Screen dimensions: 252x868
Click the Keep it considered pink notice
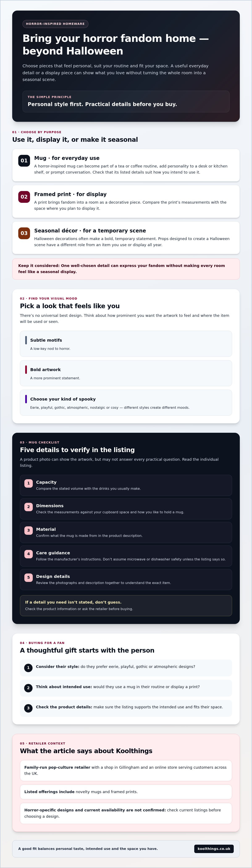(126, 269)
